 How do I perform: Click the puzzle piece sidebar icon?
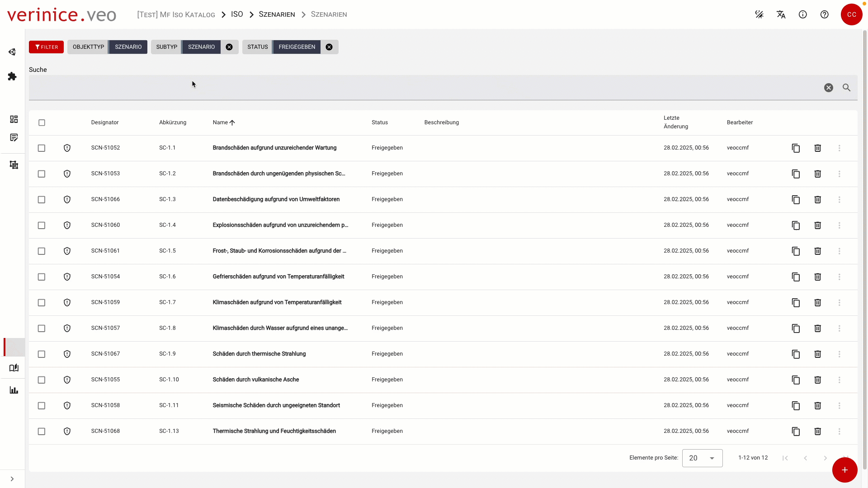(x=12, y=76)
